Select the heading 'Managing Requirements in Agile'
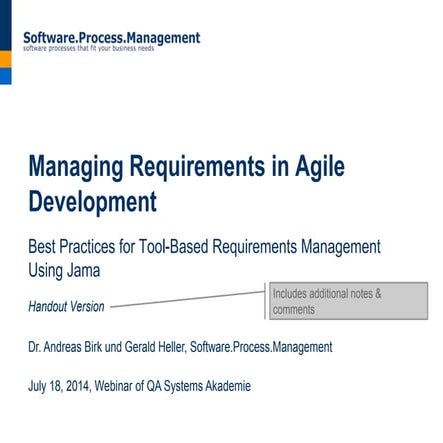 (x=187, y=167)
